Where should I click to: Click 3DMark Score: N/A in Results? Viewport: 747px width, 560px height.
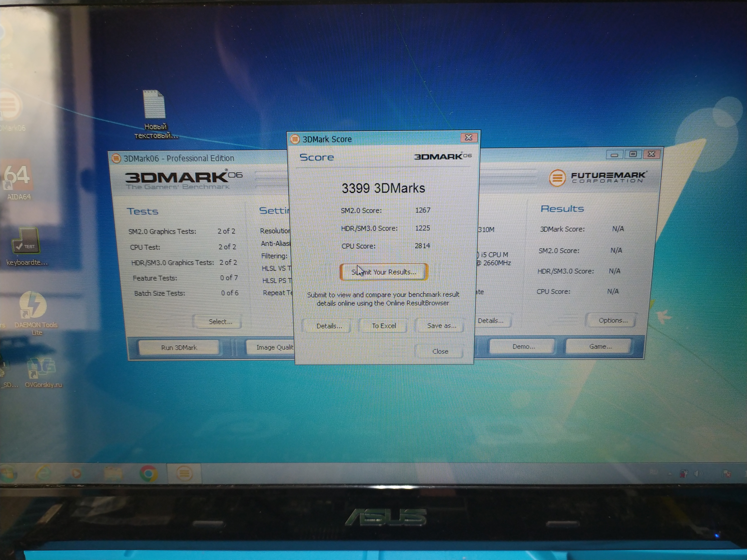click(582, 229)
